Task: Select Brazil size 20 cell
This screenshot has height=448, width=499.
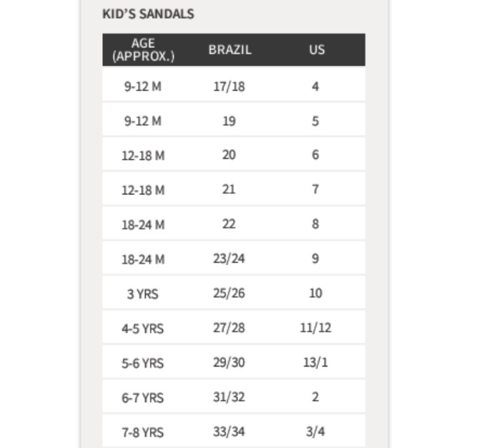Action: click(229, 155)
